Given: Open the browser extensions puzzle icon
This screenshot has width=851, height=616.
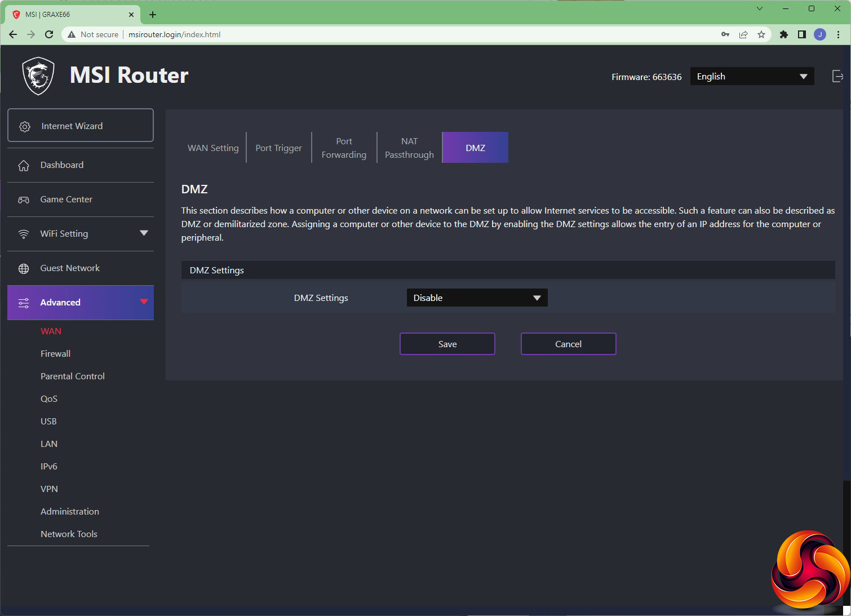Looking at the screenshot, I should [x=783, y=34].
